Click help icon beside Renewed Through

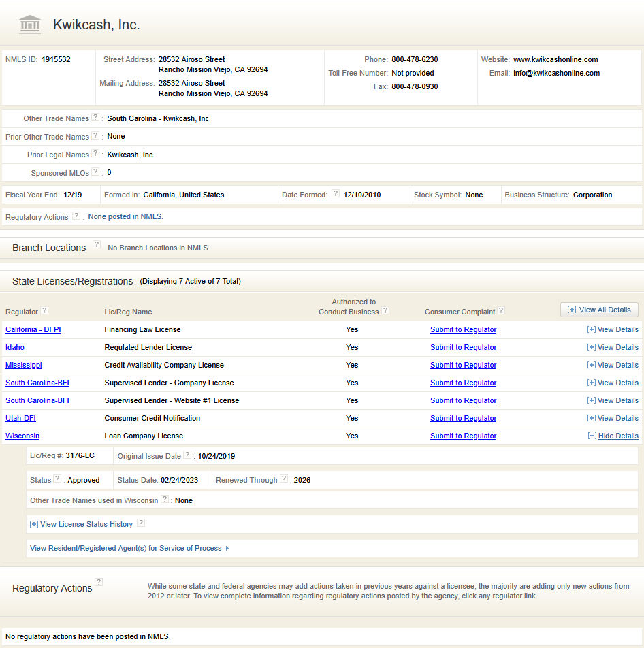(x=283, y=479)
